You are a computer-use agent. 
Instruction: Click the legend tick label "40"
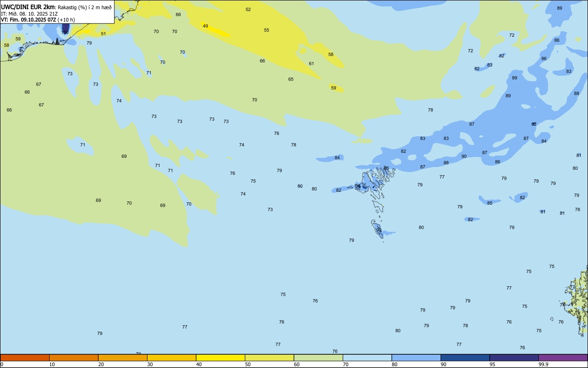(199, 364)
